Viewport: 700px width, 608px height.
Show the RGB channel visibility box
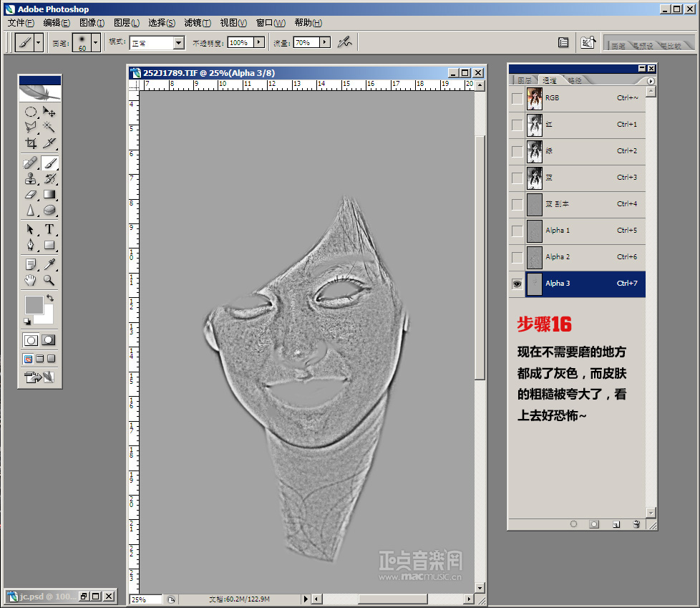(517, 98)
